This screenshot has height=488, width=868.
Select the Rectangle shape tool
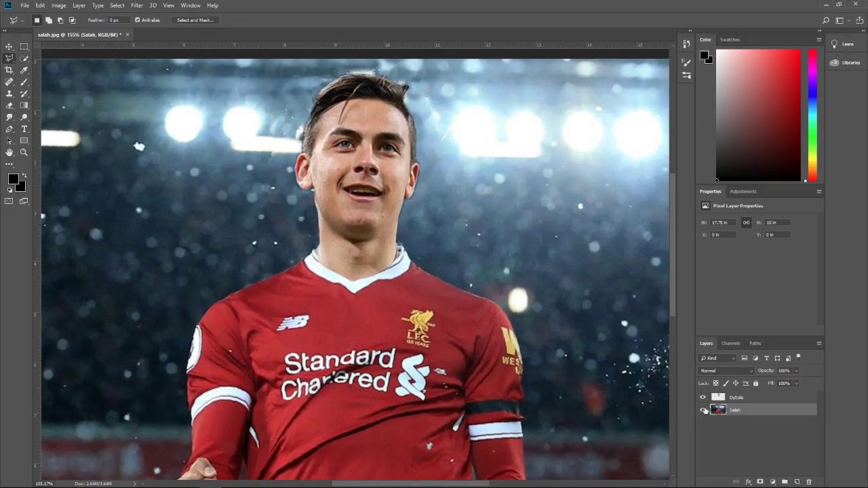24,141
